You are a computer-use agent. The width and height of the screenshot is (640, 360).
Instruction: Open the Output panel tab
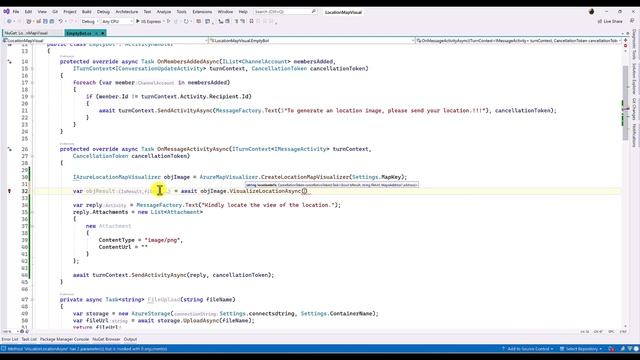click(x=130, y=339)
